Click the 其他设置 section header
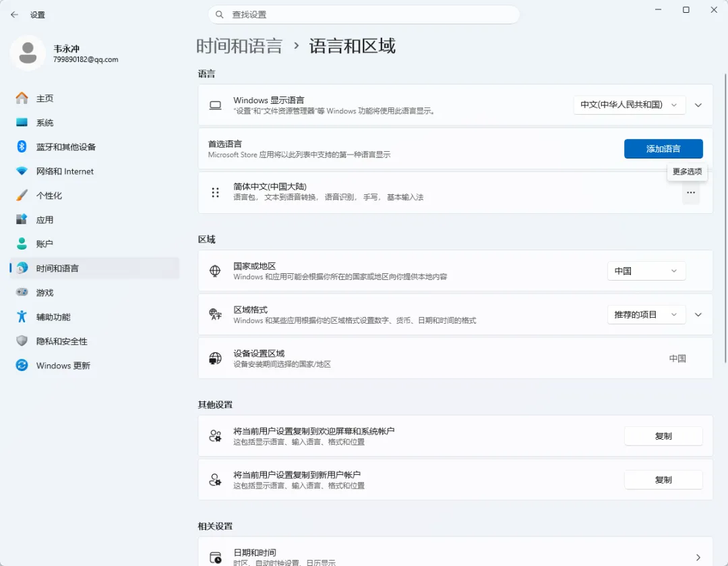The height and width of the screenshot is (566, 728). (x=215, y=404)
